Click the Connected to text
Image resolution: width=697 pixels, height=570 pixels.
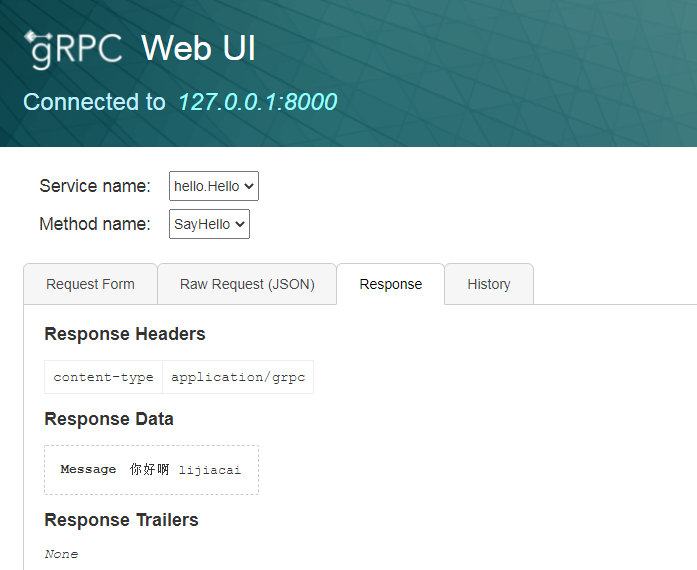click(94, 102)
